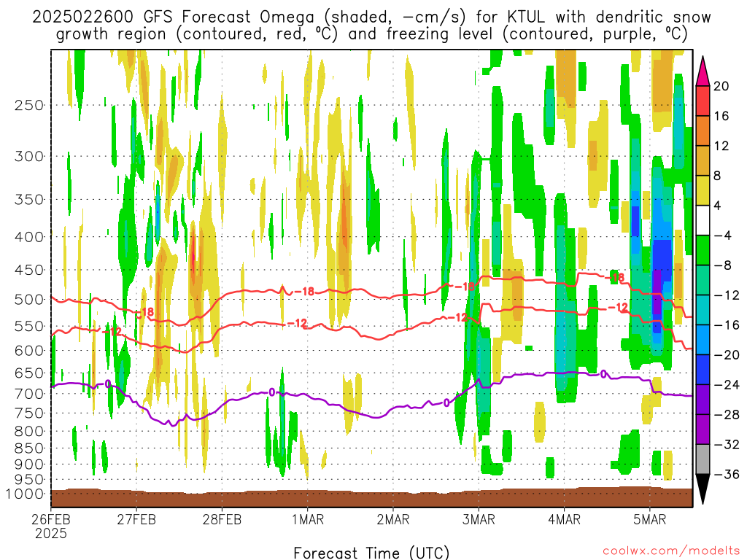Select the white -4 to 4 colorbar swatch
747x560 pixels.
click(703, 220)
